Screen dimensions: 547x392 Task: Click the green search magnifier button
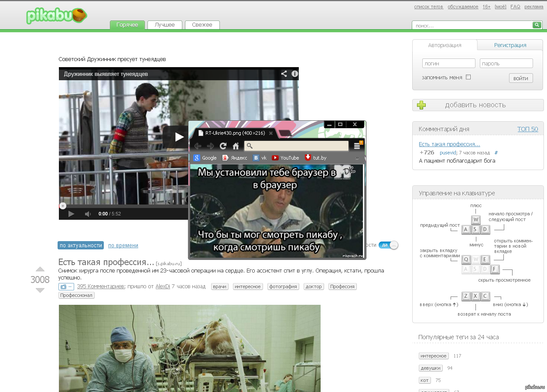537,25
